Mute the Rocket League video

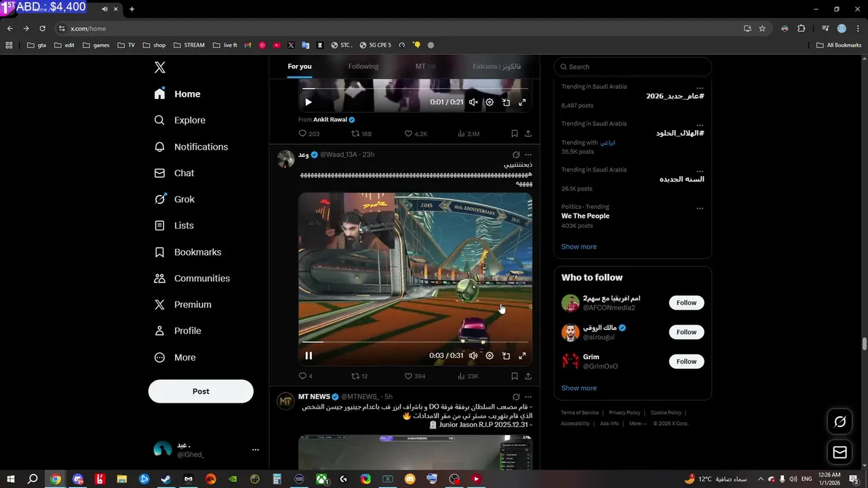[473, 356]
